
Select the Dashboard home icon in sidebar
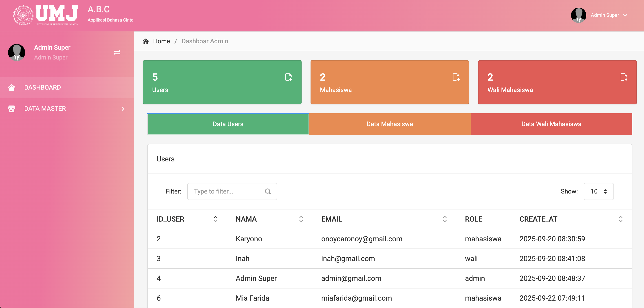coord(12,87)
